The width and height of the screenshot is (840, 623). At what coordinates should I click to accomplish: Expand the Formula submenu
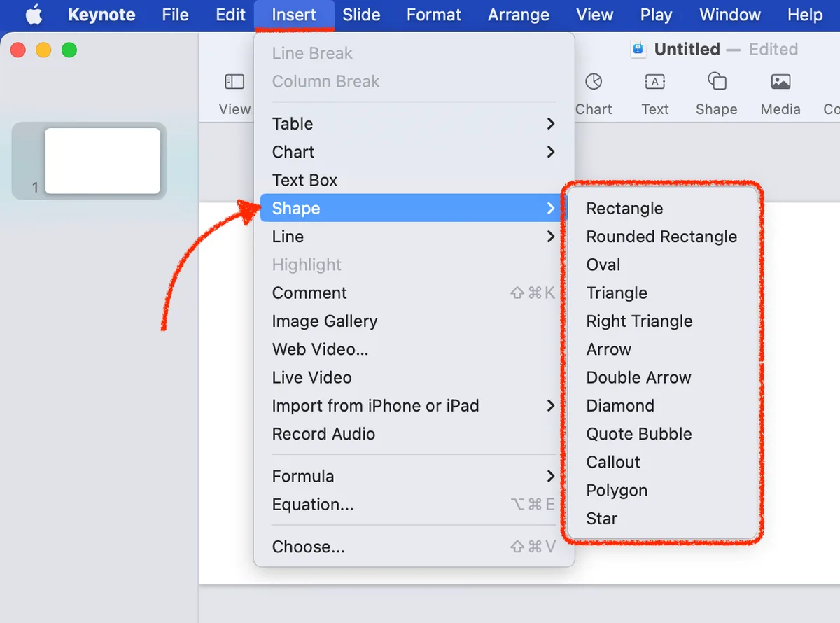[414, 476]
